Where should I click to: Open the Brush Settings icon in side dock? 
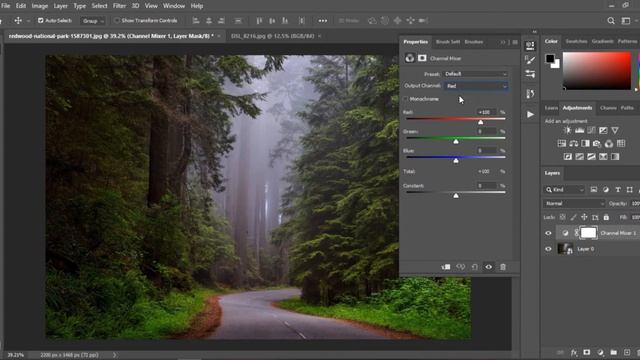click(530, 60)
